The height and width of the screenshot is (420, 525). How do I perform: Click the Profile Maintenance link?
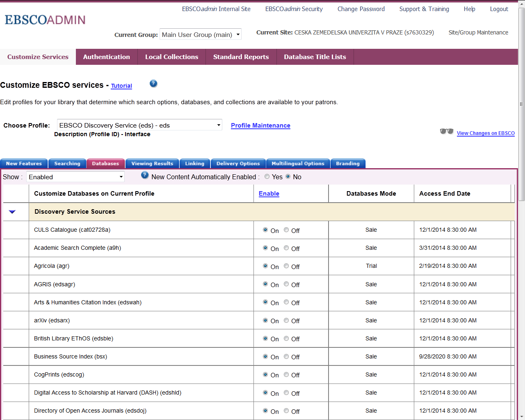(x=260, y=126)
